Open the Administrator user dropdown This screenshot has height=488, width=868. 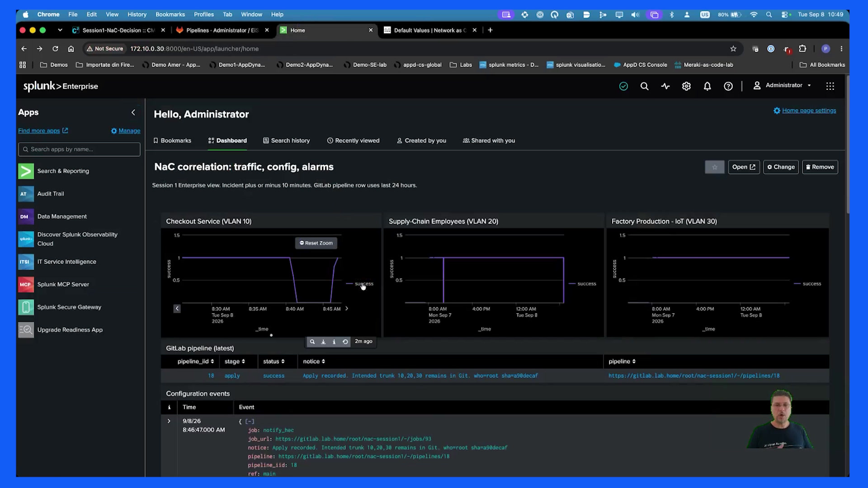click(x=782, y=85)
